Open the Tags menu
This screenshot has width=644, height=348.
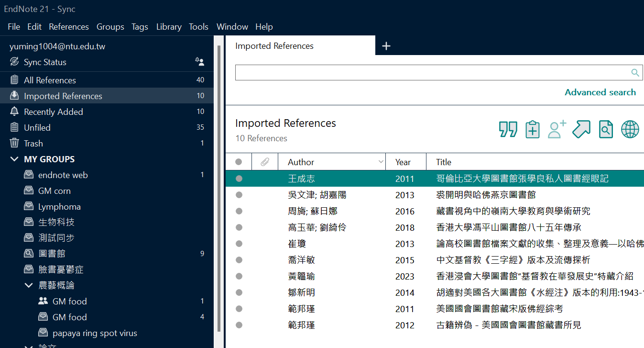140,27
